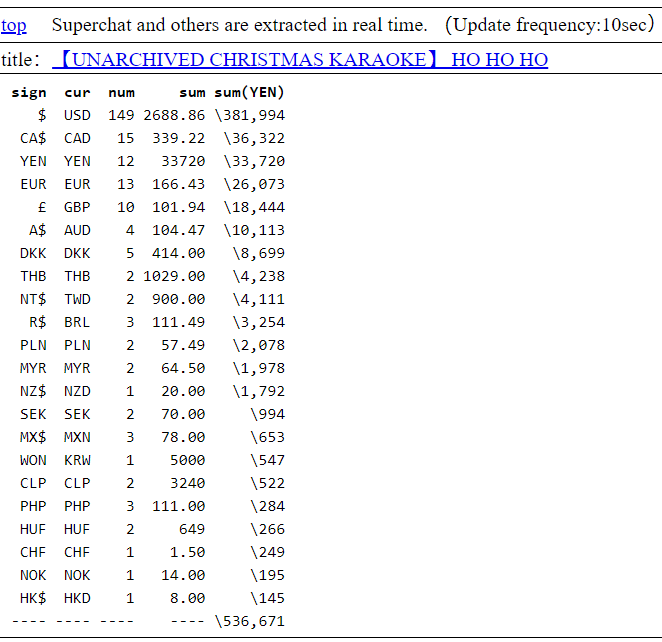662x642 pixels.
Task: Click the DKK yen value \8,699
Action: 258,253
